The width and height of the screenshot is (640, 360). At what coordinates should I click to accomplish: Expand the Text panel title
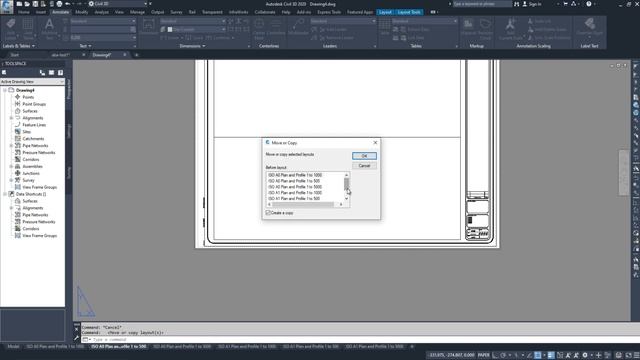point(85,46)
